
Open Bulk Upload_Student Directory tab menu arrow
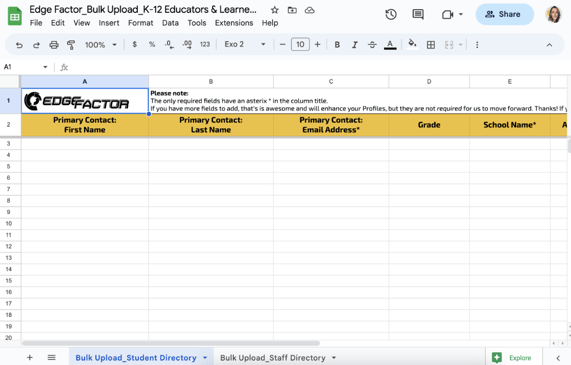[205, 358]
